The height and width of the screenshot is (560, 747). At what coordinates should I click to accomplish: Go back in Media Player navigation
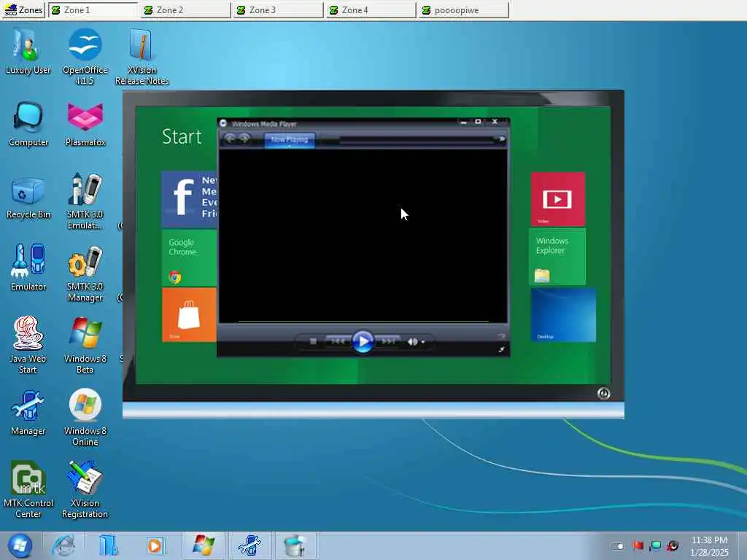(x=229, y=139)
